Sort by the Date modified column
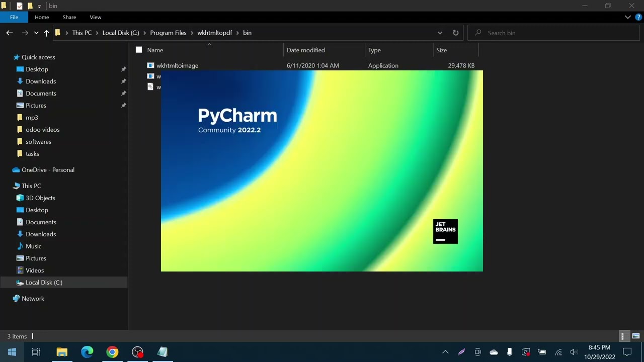Screen dimensions: 644x362 point(306,50)
